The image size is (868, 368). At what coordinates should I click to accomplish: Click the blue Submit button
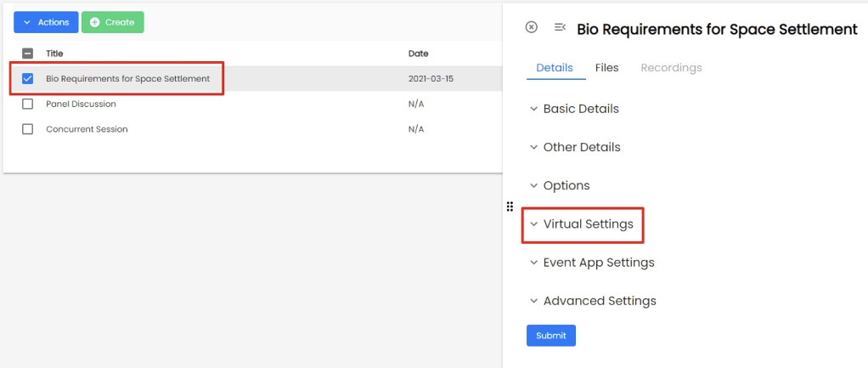click(x=551, y=336)
